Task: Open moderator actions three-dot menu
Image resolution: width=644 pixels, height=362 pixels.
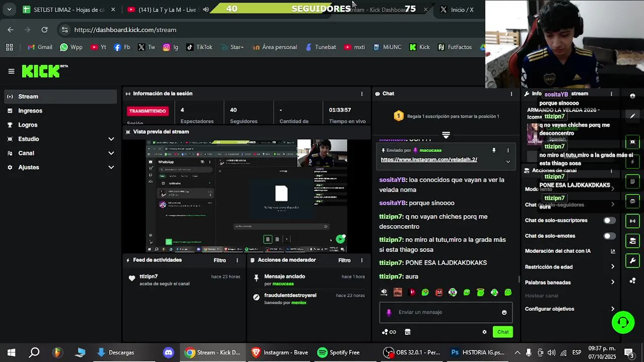Action: coord(361,260)
